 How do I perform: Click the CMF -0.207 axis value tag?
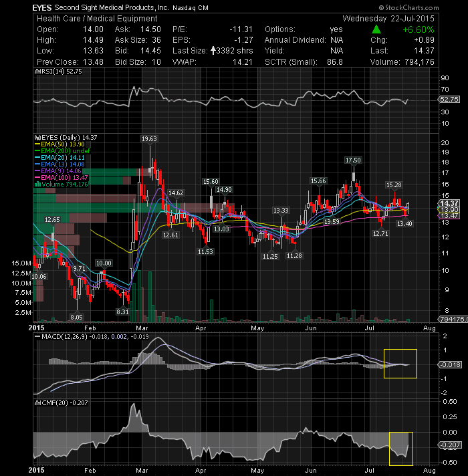451,445
